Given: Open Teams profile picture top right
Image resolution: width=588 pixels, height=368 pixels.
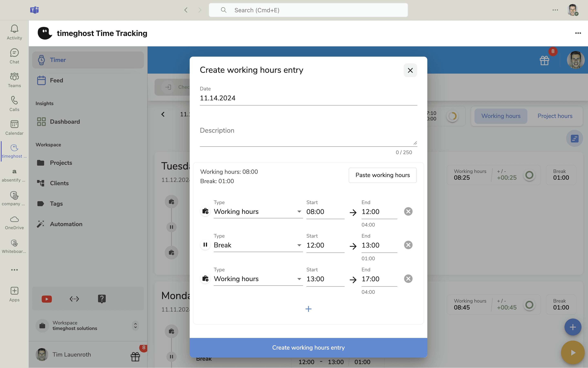Looking at the screenshot, I should (x=573, y=10).
